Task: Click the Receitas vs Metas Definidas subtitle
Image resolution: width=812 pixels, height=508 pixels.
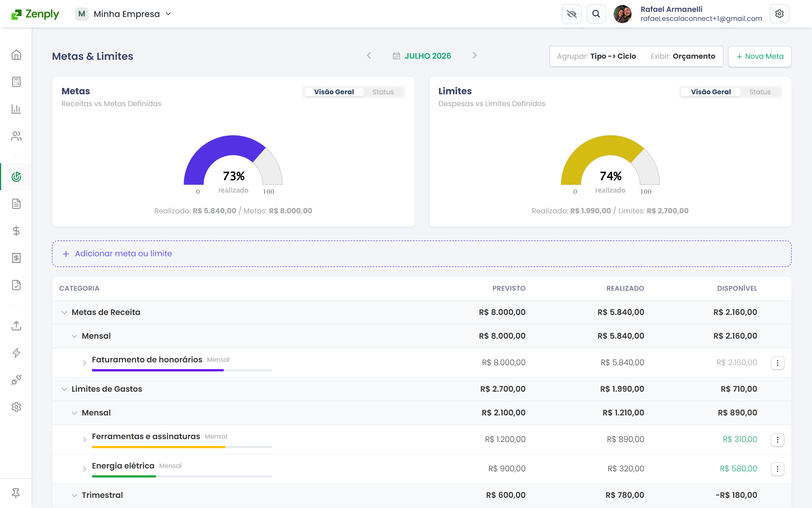Action: point(111,104)
